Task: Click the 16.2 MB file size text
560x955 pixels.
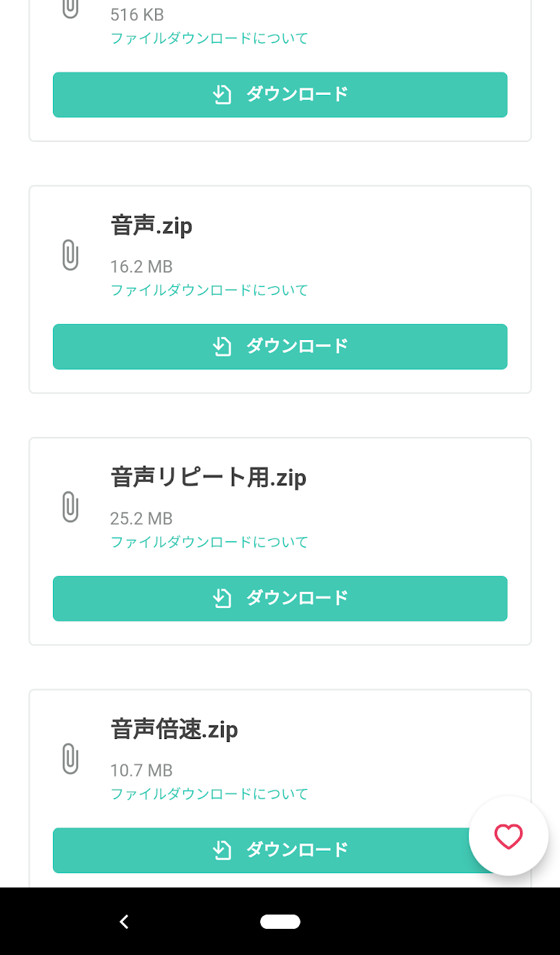Action: [x=141, y=267]
